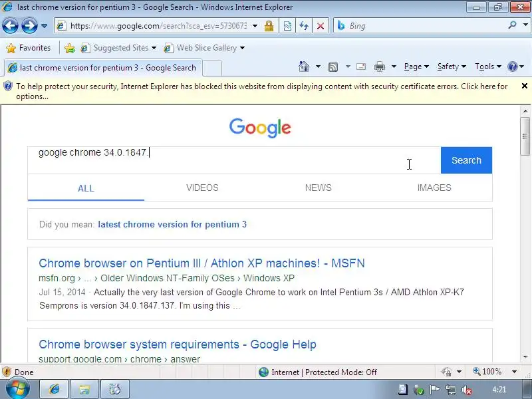The width and height of the screenshot is (532, 399).
Task: Open the feeds dropdown arrow
Action: 348,66
